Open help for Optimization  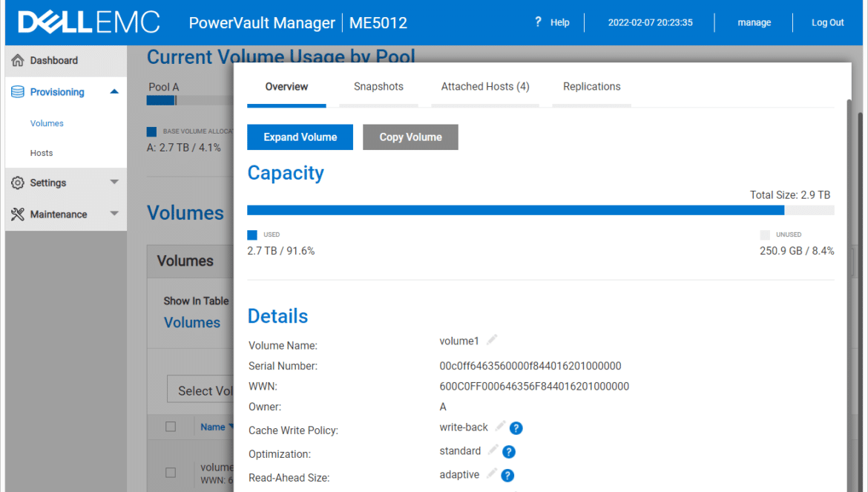tap(509, 452)
